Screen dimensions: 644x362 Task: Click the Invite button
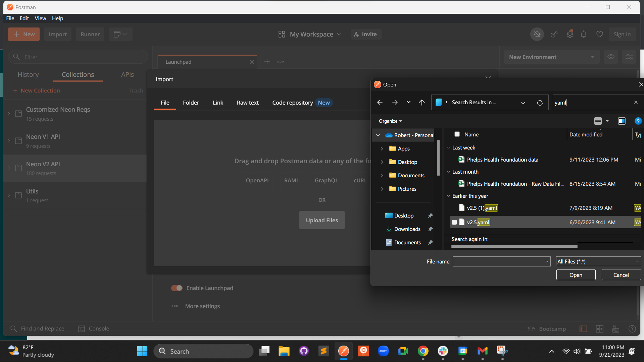tap(366, 34)
